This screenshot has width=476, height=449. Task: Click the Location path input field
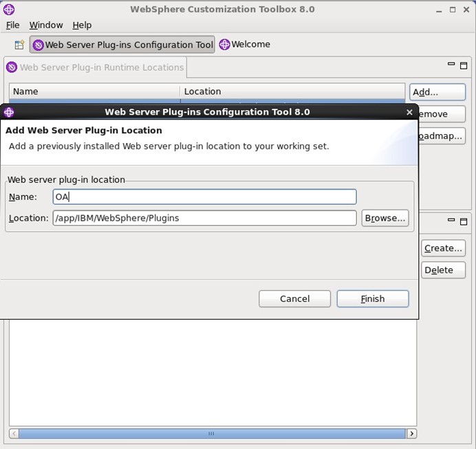204,218
